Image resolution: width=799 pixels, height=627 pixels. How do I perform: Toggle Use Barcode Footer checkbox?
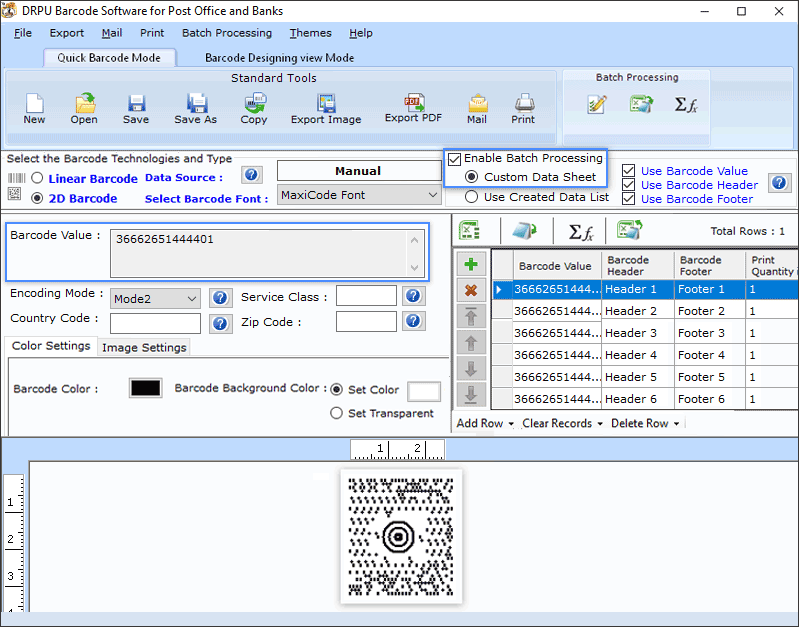coord(629,199)
